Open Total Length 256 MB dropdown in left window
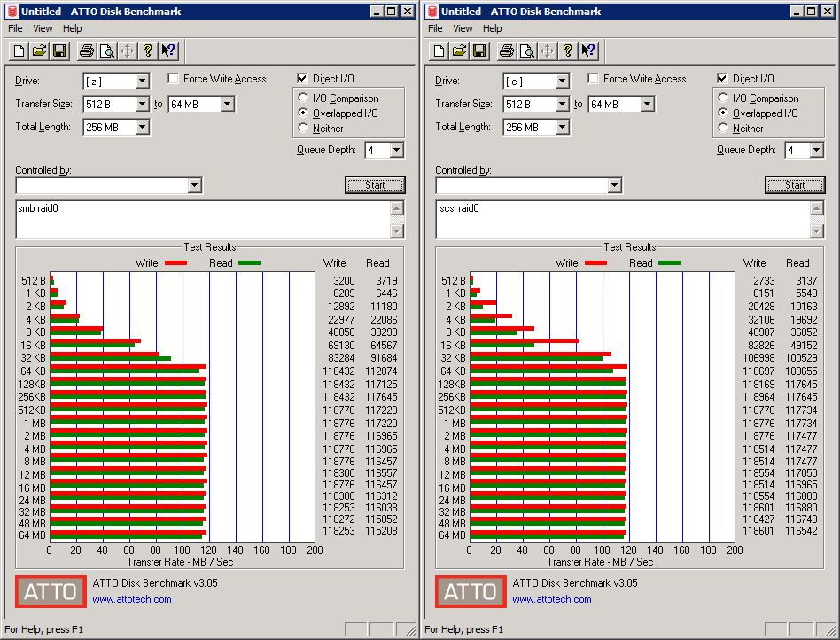This screenshot has height=640, width=840. [x=142, y=127]
